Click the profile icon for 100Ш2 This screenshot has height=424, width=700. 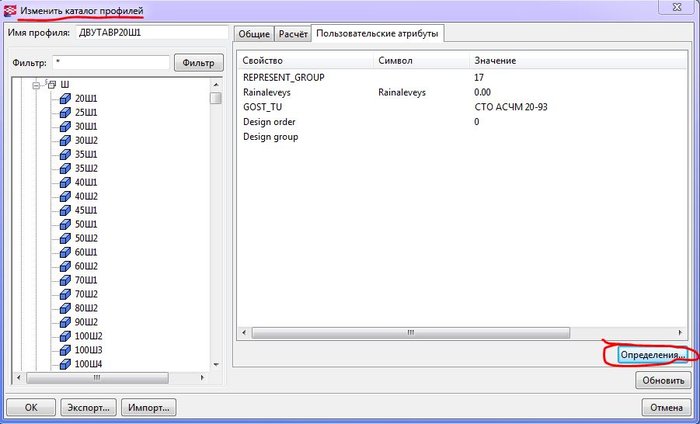pyautogui.click(x=65, y=336)
